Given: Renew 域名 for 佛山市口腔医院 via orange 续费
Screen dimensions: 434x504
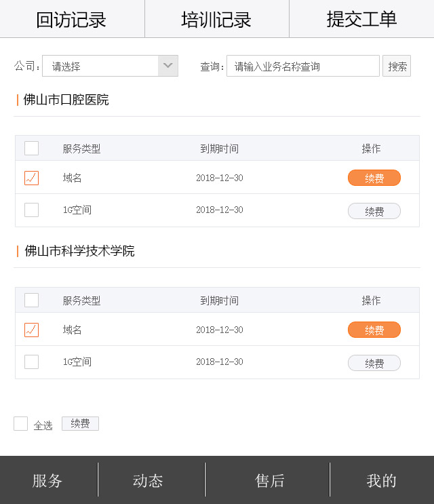Looking at the screenshot, I should 374,178.
